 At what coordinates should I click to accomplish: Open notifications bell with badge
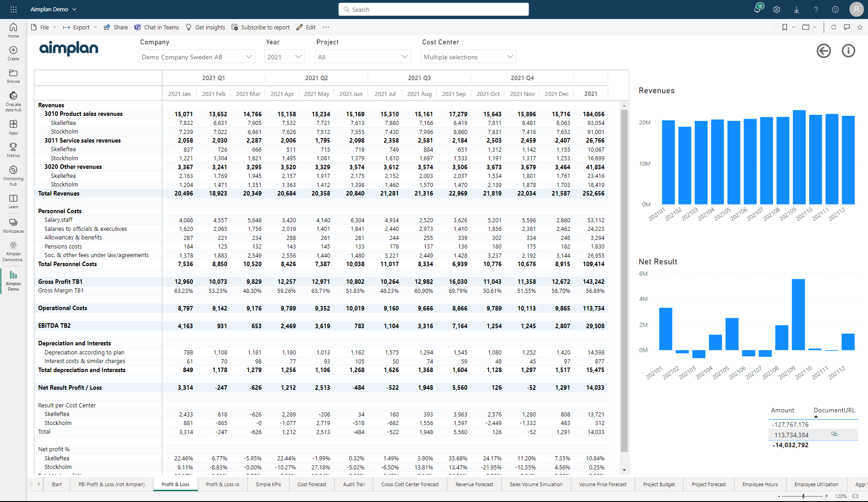(758, 9)
